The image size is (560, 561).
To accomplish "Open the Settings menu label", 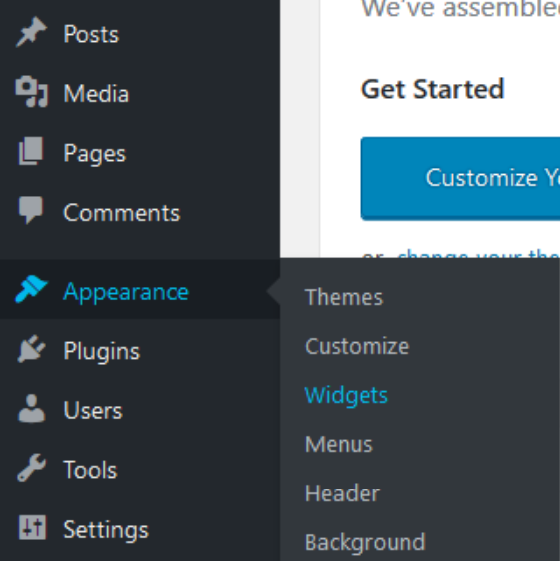I will [106, 530].
